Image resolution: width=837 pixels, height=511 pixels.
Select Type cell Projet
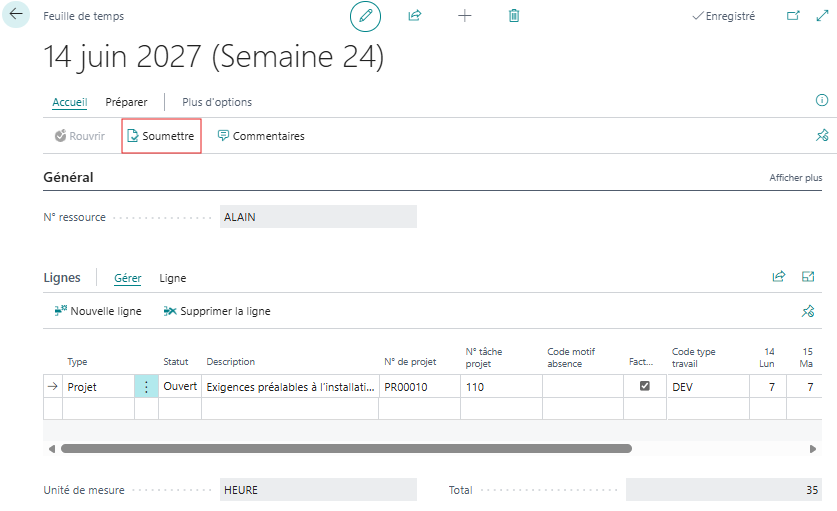click(99, 387)
